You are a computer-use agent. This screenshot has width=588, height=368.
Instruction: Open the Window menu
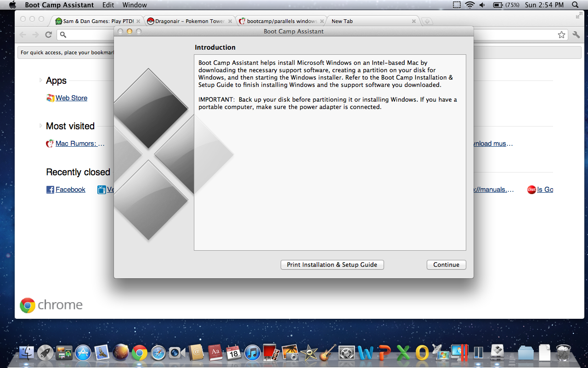pos(135,5)
